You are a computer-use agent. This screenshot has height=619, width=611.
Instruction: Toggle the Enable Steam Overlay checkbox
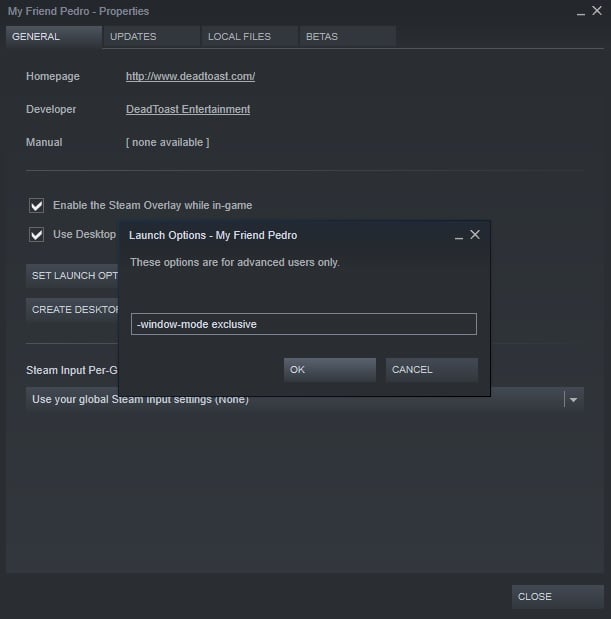(37, 205)
